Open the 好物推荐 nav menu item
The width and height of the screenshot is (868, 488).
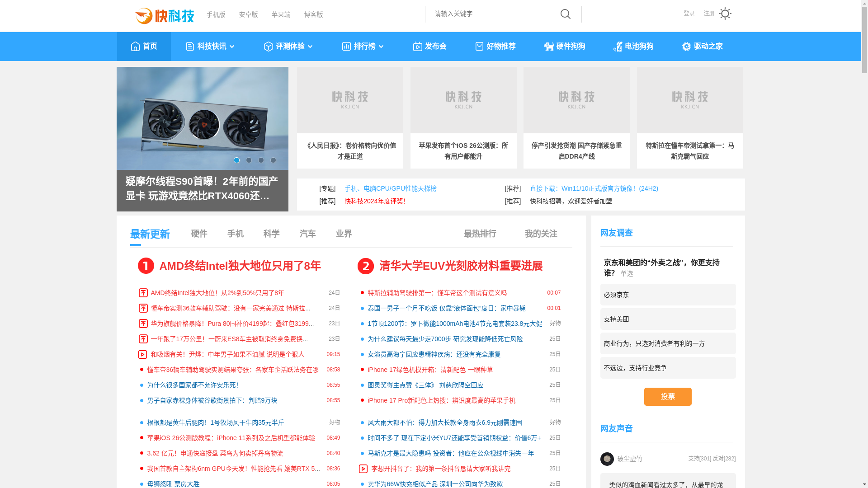point(495,47)
